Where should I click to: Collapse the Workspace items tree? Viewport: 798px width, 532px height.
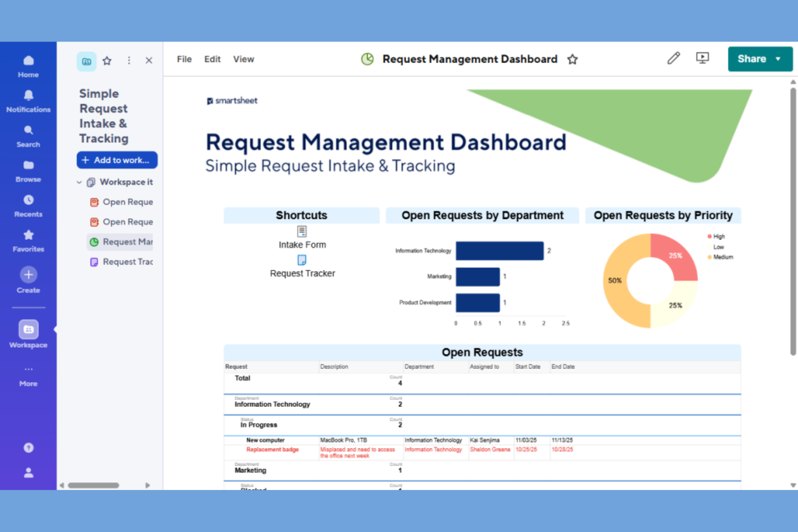point(79,182)
